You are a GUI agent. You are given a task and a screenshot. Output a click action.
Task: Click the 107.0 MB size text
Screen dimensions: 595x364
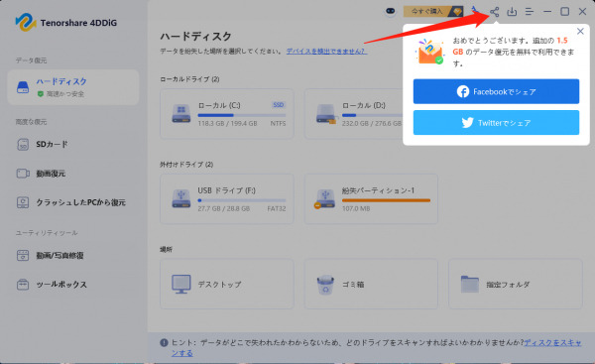point(356,208)
